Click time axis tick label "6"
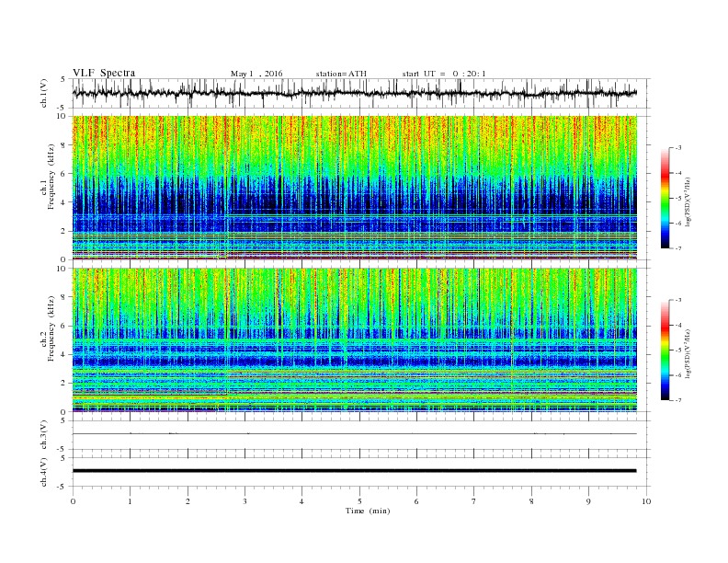 (x=417, y=501)
